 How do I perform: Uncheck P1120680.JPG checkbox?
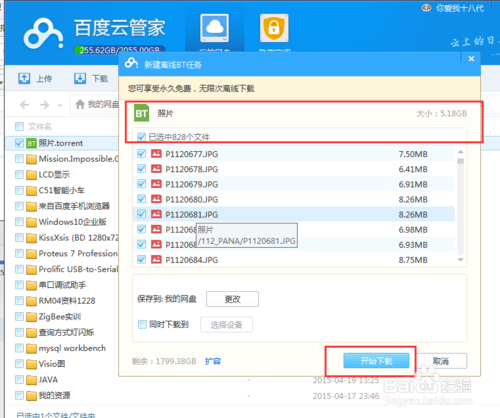coord(141,199)
